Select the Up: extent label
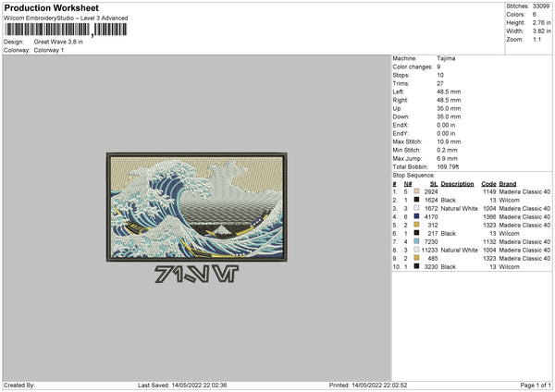 point(397,108)
